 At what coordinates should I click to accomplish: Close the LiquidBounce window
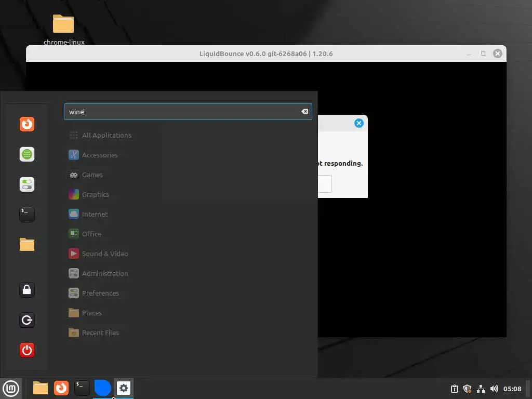click(497, 54)
